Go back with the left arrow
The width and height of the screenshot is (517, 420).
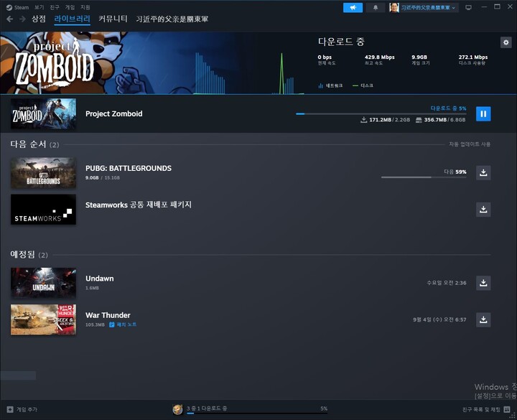tap(9, 19)
